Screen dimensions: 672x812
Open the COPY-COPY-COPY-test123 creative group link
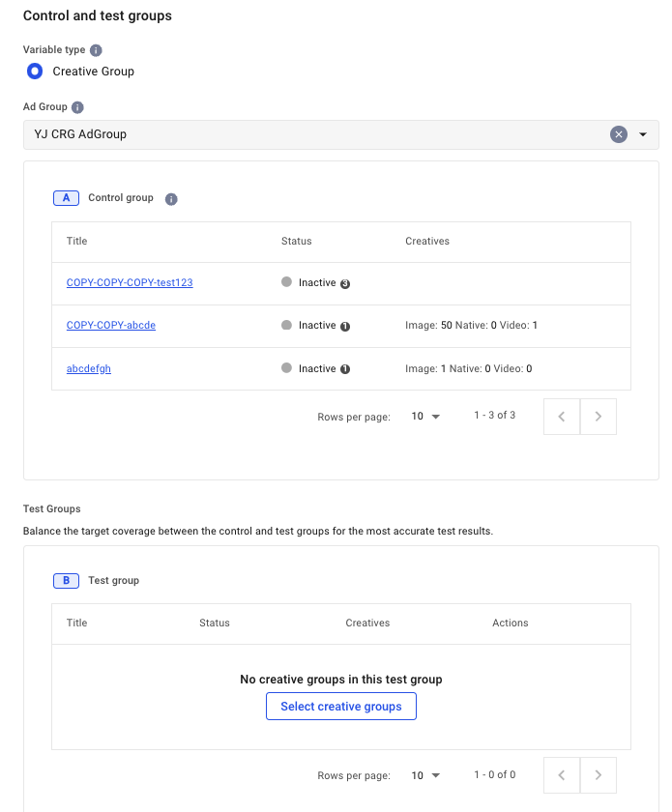[130, 283]
